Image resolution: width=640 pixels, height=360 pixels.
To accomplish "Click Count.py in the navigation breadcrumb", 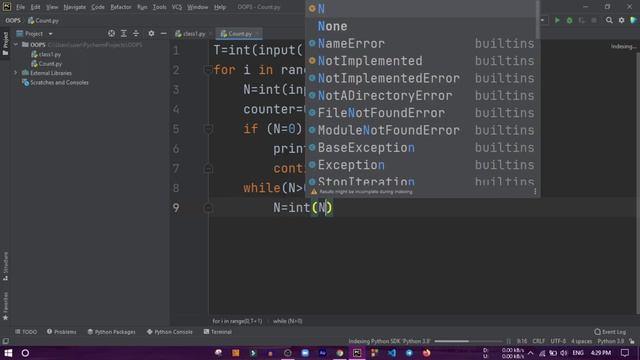I will pos(43,20).
